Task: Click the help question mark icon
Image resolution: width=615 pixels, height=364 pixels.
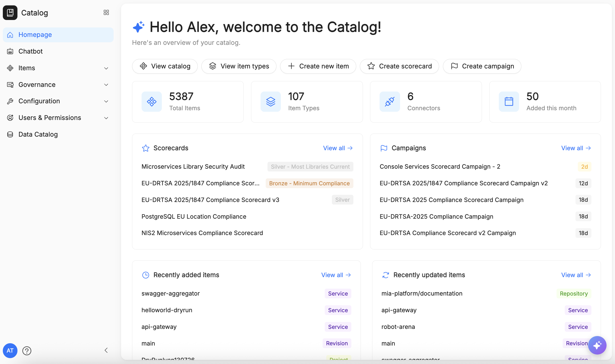Action: (x=27, y=351)
